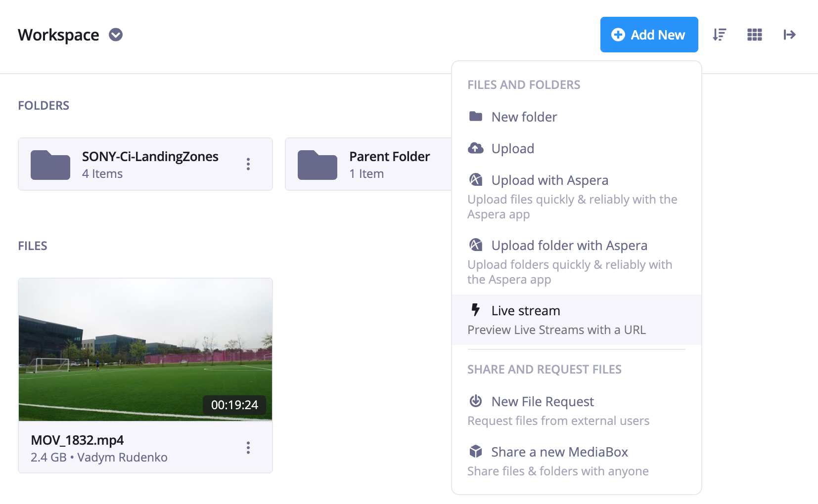818x504 pixels.
Task: Click the cloud Upload icon
Action: (476, 148)
